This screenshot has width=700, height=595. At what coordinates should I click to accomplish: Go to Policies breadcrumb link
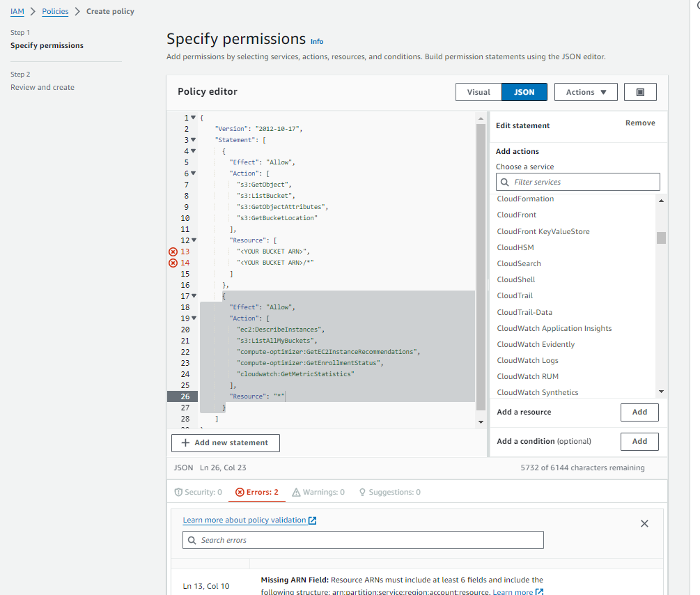55,11
